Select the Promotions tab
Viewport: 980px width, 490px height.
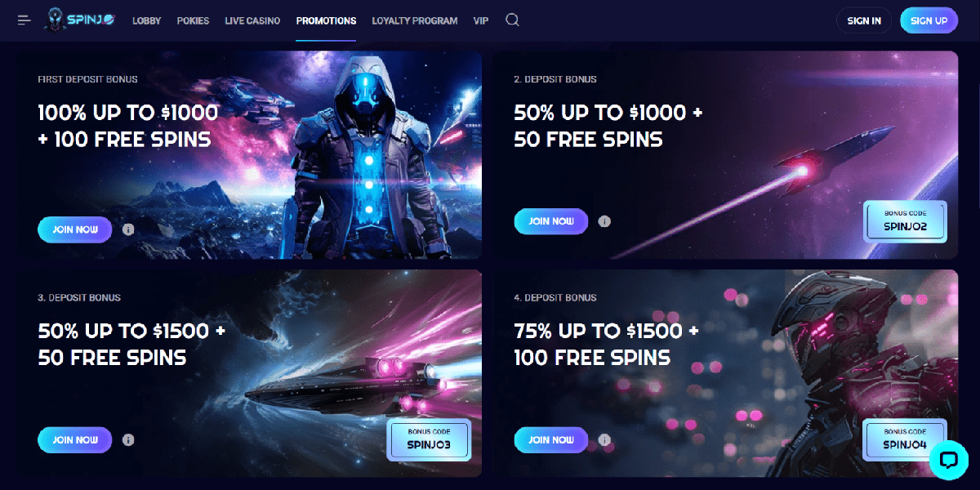pos(326,21)
